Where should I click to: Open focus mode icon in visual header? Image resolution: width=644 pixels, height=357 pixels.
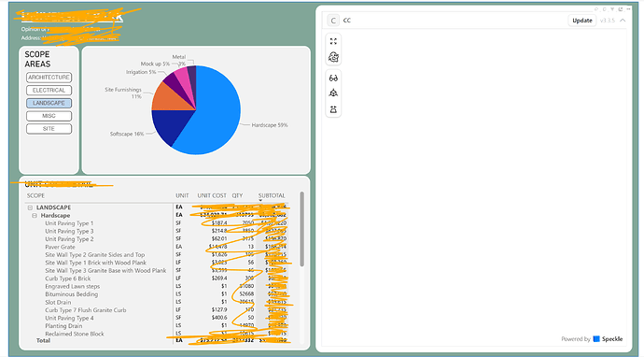620,9
